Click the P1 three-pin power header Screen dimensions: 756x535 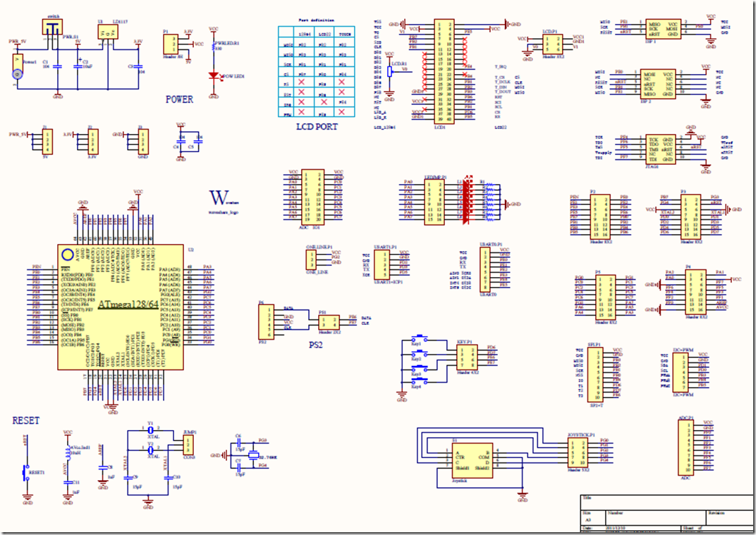[x=169, y=44]
